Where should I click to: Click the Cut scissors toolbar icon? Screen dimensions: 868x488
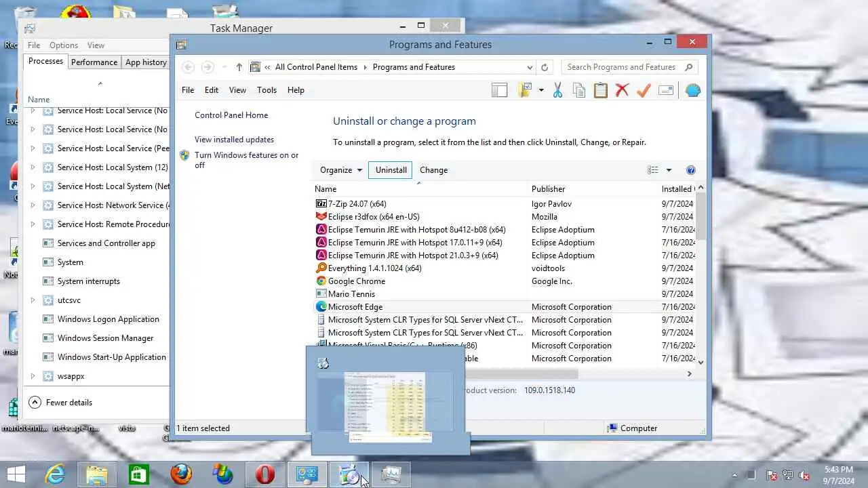point(557,90)
